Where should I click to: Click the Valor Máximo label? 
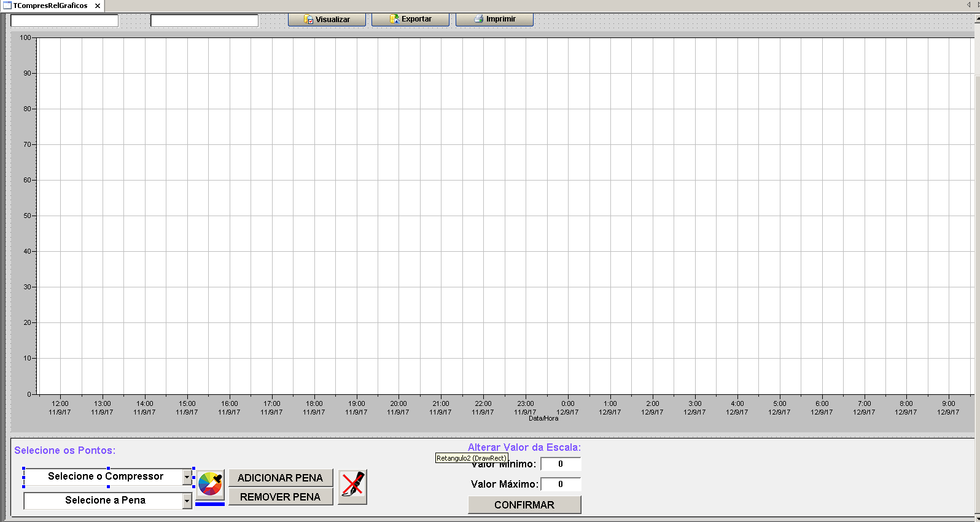(505, 484)
